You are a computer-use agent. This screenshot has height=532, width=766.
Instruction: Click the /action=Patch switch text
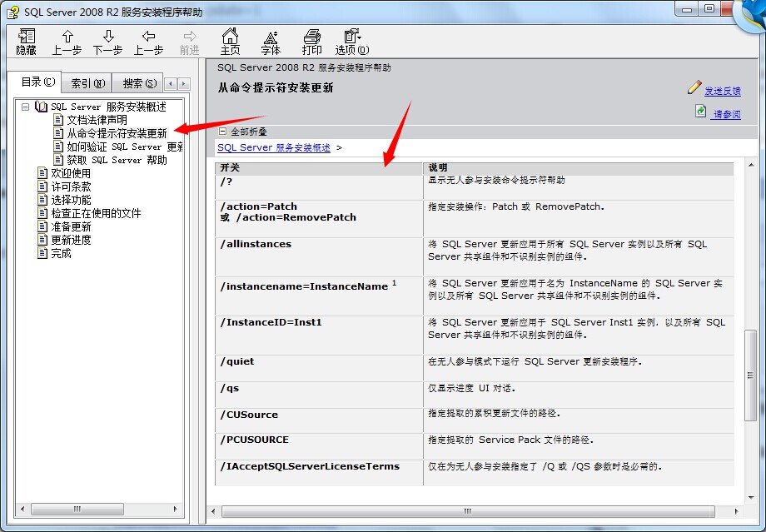pyautogui.click(x=258, y=206)
